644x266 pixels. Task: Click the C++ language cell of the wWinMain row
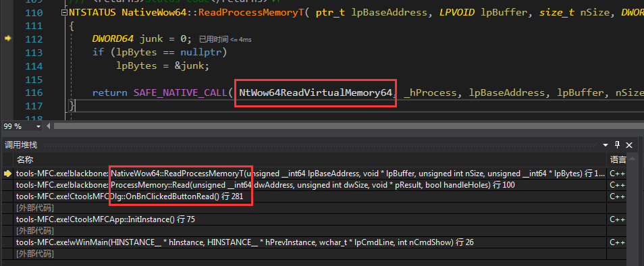point(617,242)
